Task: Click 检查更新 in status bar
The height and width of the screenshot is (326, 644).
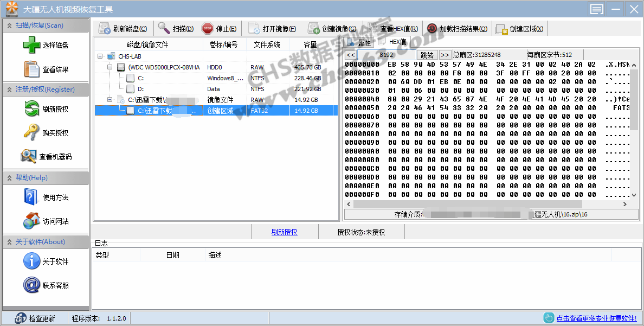Action: coord(35,318)
